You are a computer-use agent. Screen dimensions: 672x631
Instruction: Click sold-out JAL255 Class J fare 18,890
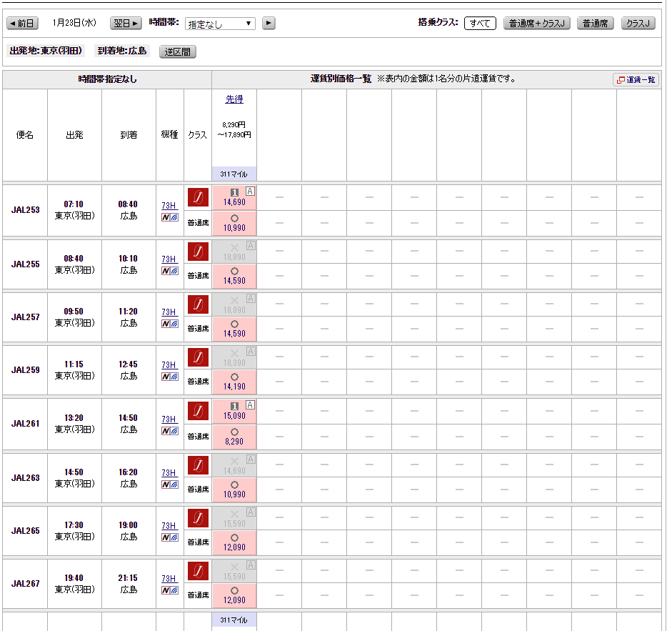tap(234, 252)
